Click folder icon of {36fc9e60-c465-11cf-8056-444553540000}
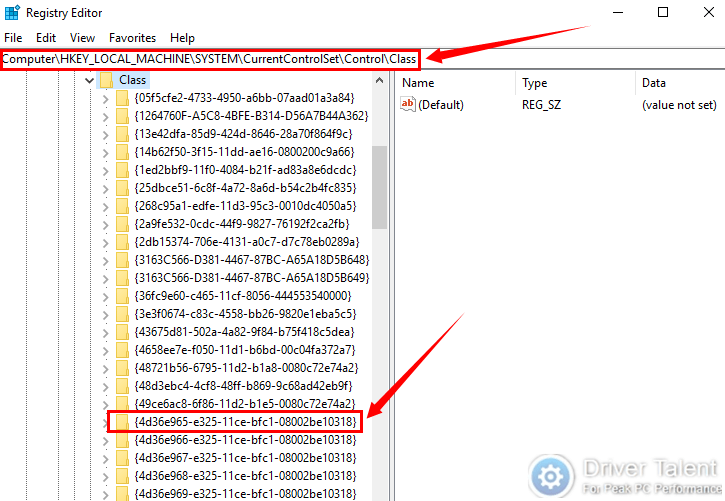 coord(122,296)
